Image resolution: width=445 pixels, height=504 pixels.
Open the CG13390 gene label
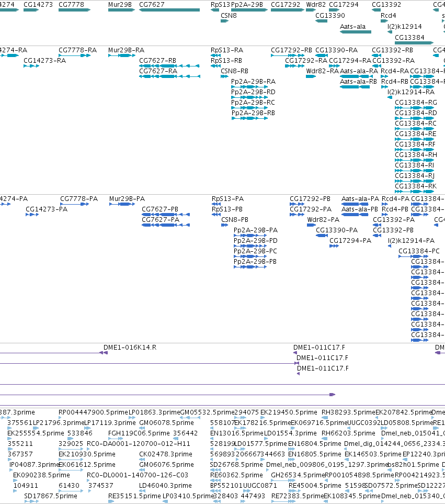(x=330, y=15)
